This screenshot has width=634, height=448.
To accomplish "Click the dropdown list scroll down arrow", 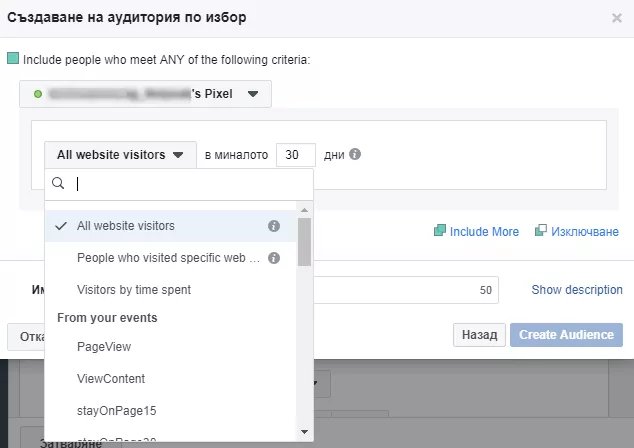I will coord(304,432).
